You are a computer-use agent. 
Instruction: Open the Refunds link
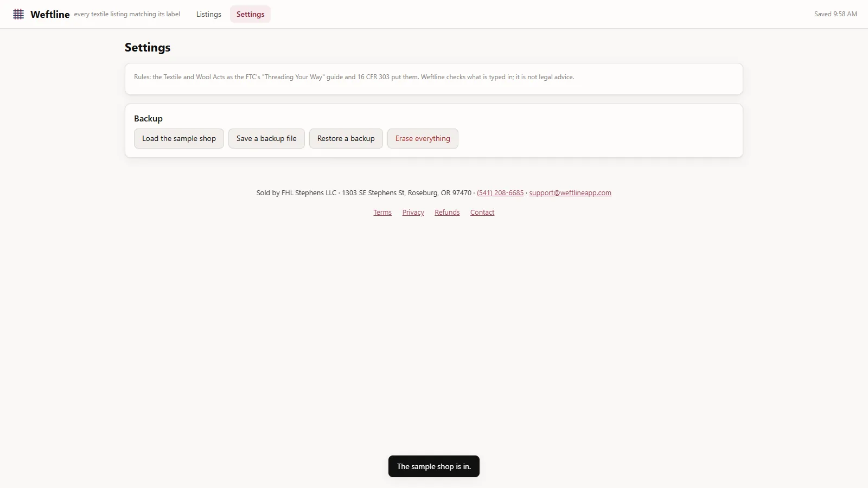point(447,213)
